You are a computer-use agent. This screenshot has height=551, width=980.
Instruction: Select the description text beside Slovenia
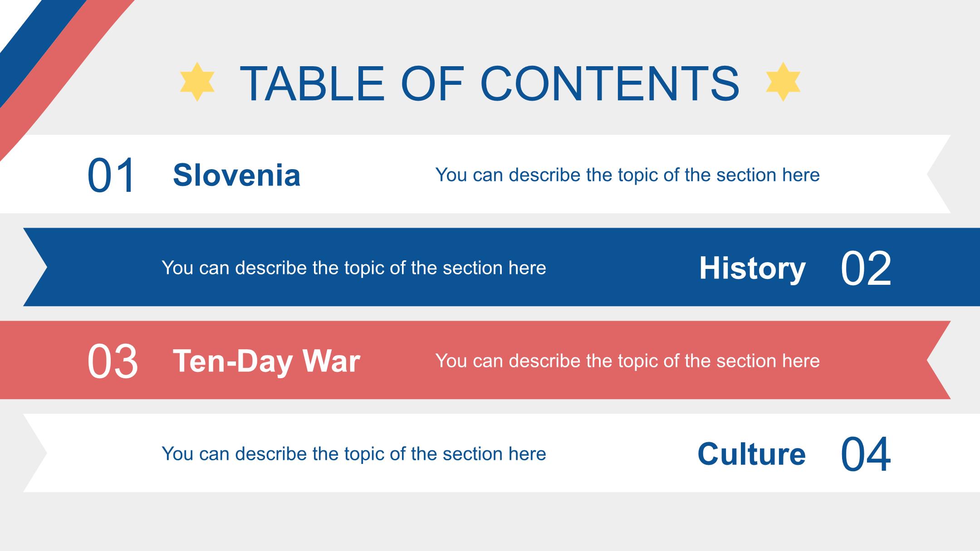(627, 175)
